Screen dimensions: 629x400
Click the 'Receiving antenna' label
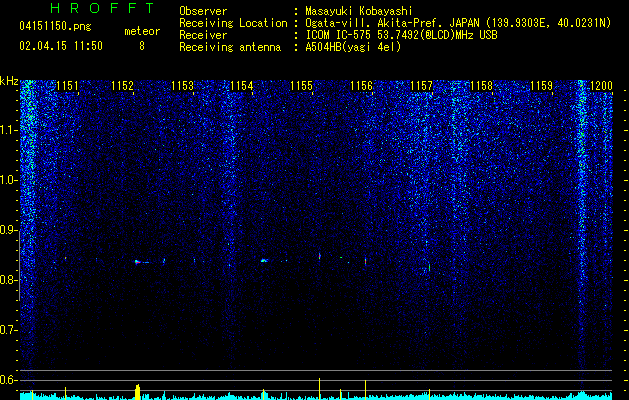[x=230, y=47]
